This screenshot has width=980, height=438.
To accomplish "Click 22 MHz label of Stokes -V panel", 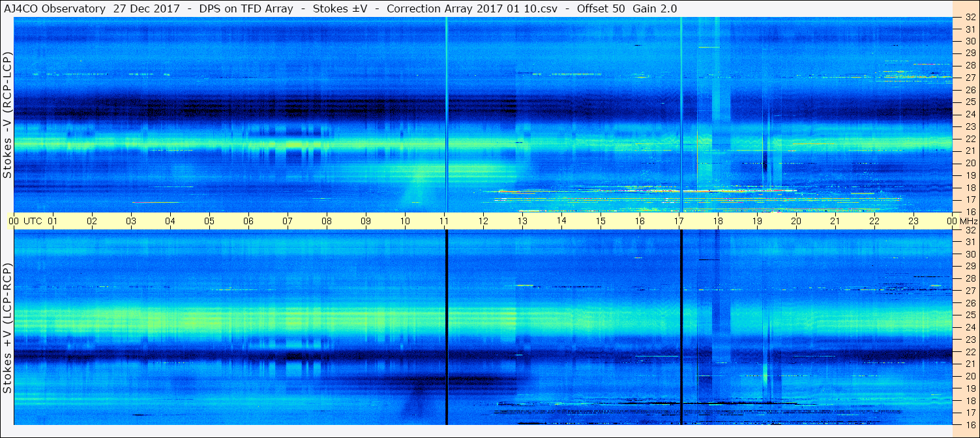I will (x=970, y=138).
